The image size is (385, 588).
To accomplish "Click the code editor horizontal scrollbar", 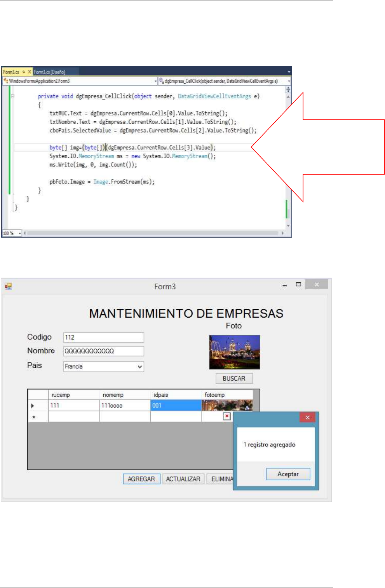I will click(x=153, y=233).
